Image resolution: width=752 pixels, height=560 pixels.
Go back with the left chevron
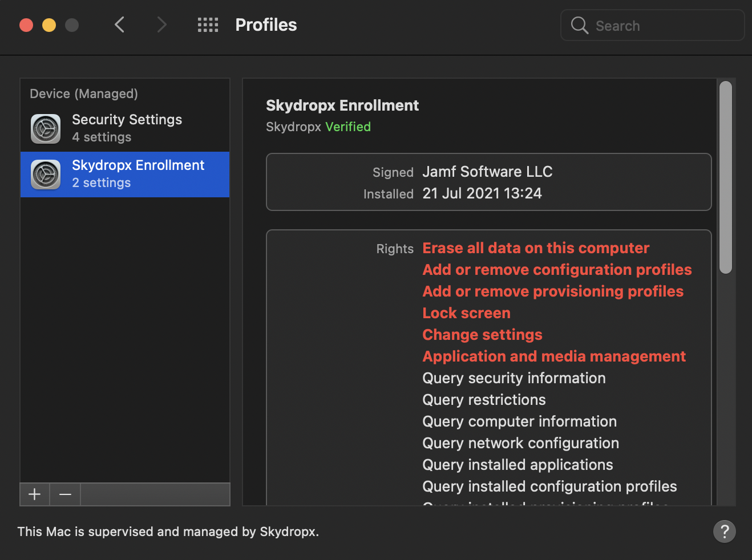[119, 25]
